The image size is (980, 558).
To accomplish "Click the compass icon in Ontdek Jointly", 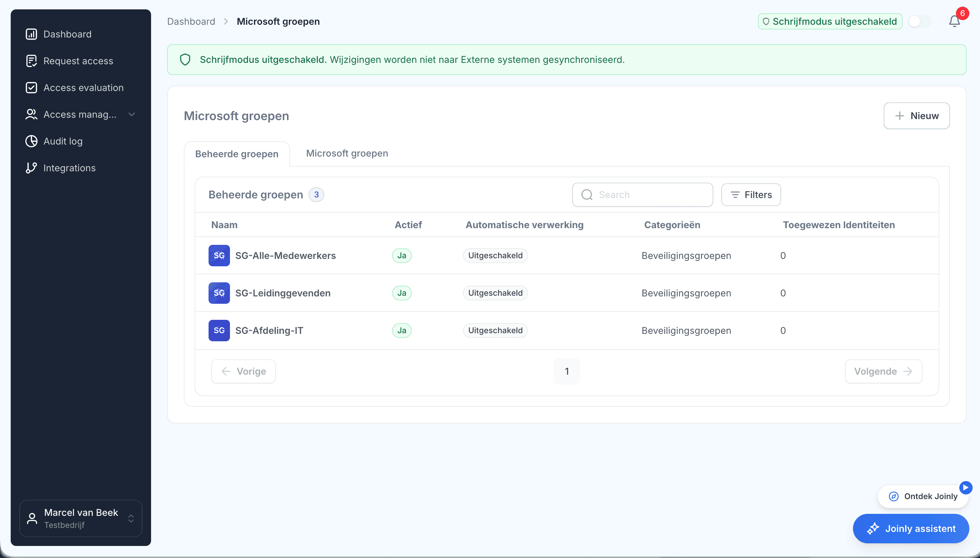I will [893, 496].
